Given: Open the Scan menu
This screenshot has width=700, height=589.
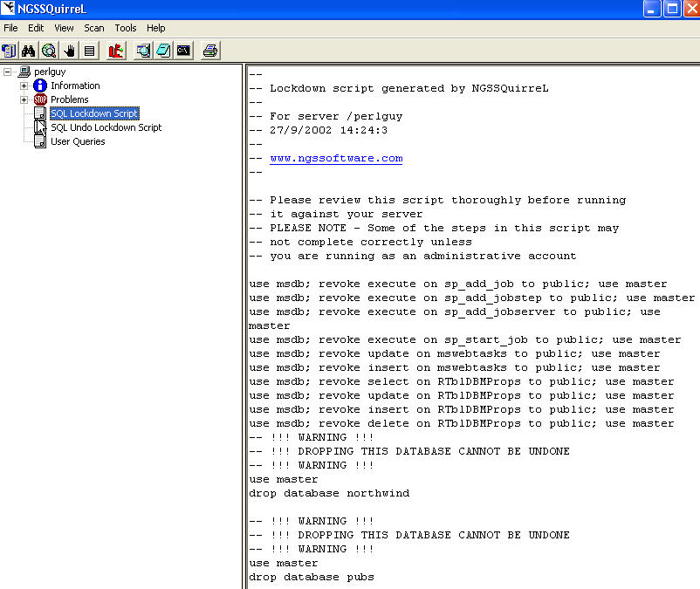Looking at the screenshot, I should click(x=94, y=28).
